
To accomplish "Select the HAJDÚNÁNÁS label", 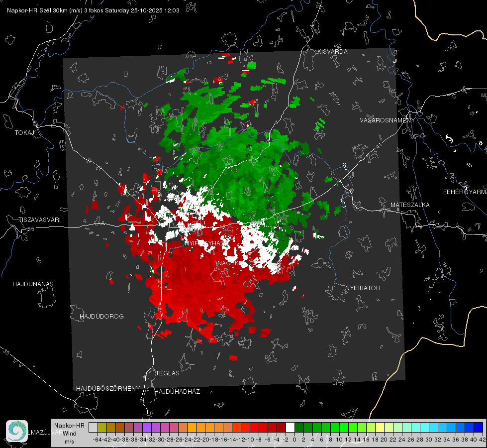I will pyautogui.click(x=33, y=284).
